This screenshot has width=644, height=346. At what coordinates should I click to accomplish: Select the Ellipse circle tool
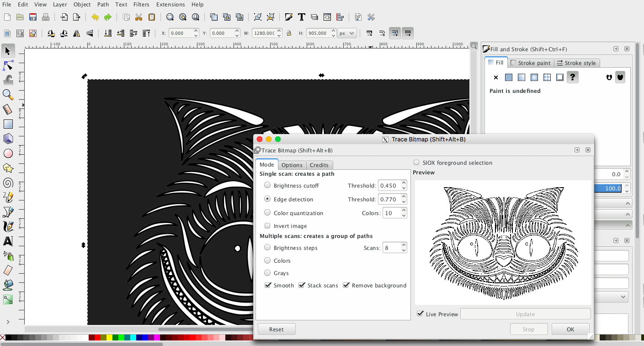coord(8,153)
